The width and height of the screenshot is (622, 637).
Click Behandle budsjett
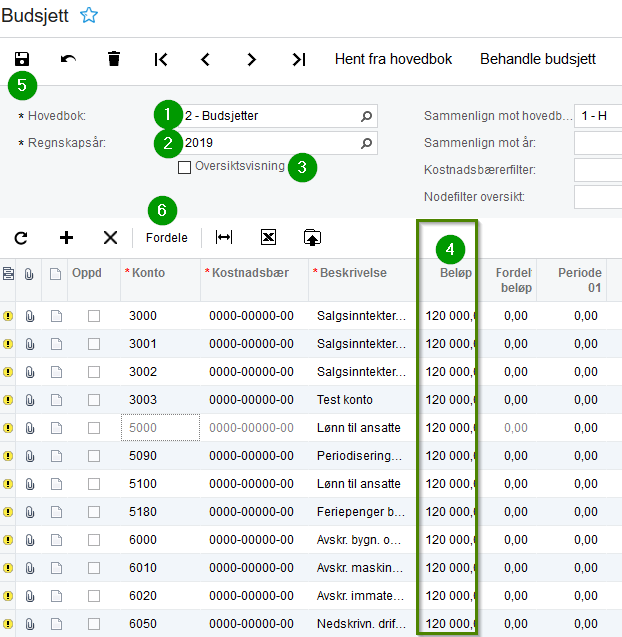pyautogui.click(x=538, y=59)
